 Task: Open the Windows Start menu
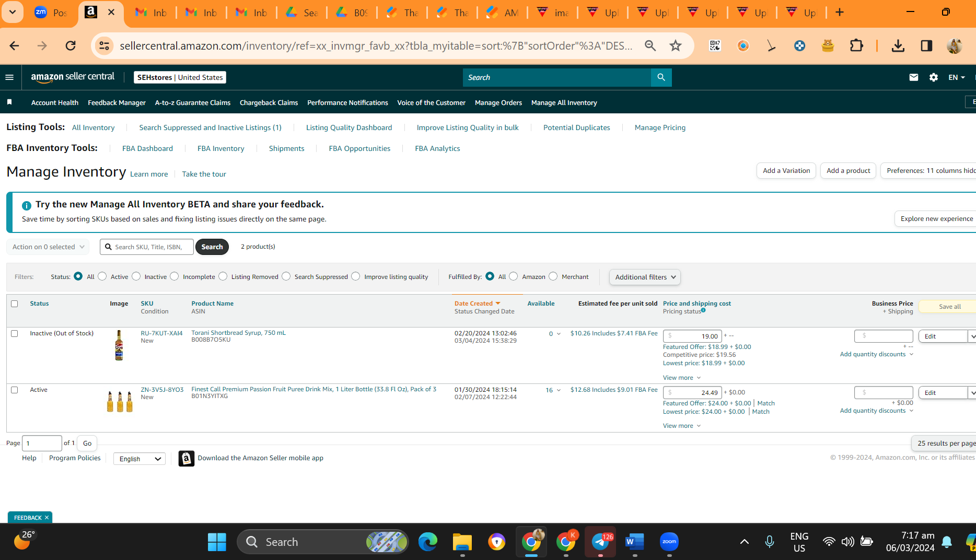click(217, 542)
